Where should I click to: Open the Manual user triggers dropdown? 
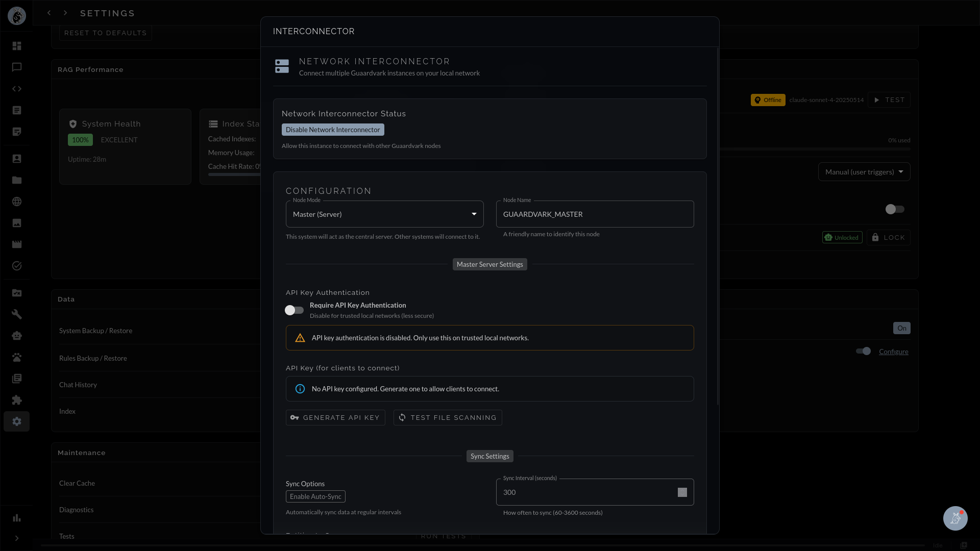pos(864,171)
